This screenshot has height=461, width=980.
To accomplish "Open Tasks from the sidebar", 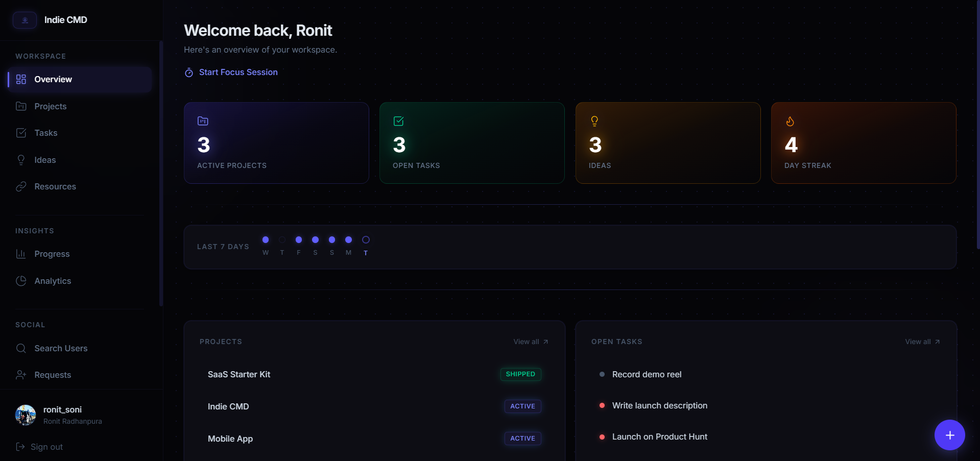I will tap(80, 133).
